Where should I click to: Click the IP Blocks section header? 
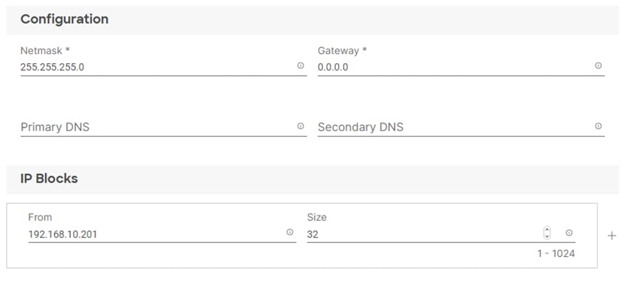point(49,179)
